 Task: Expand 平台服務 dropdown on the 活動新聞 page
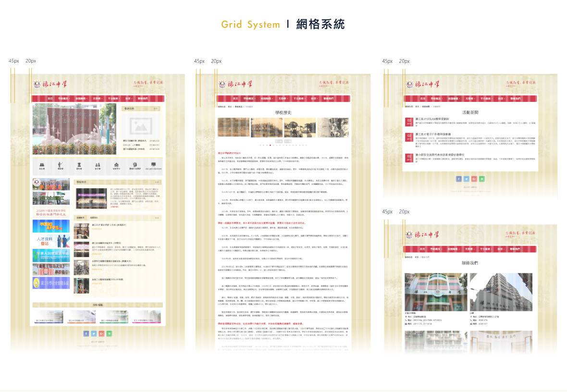pos(486,98)
